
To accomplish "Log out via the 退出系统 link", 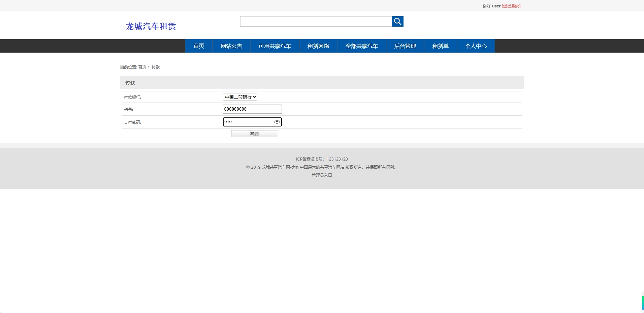I will pyautogui.click(x=511, y=6).
